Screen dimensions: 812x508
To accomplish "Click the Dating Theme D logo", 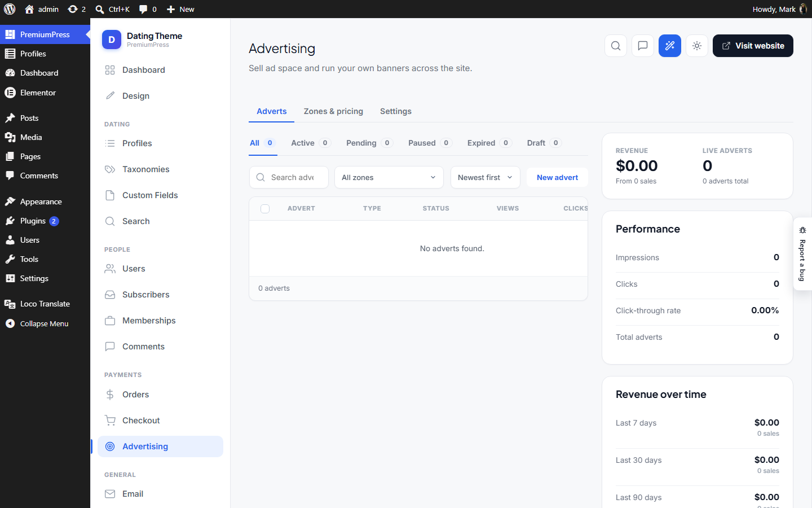I will pos(112,40).
